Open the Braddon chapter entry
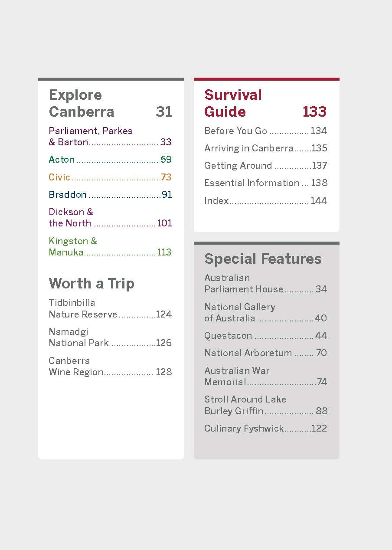 coord(110,195)
